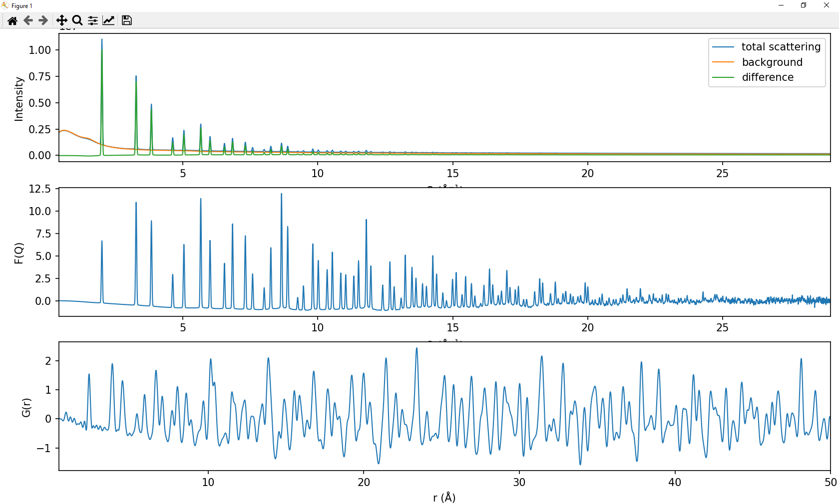Go back to the previous view
This screenshot has width=839, height=504.
28,20
